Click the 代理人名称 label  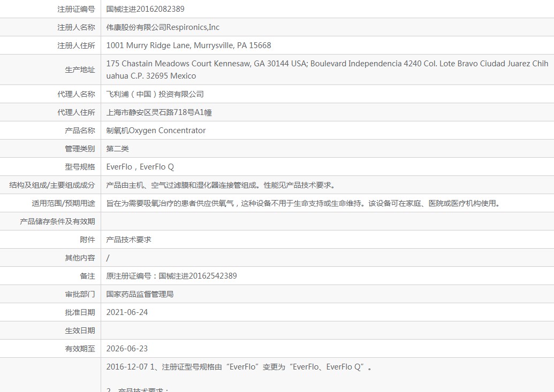pyautogui.click(x=77, y=94)
